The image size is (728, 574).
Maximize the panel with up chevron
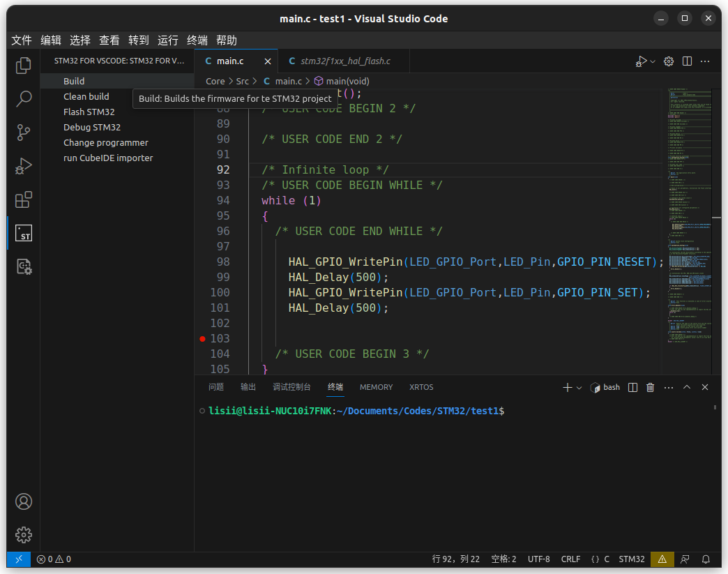pos(687,387)
